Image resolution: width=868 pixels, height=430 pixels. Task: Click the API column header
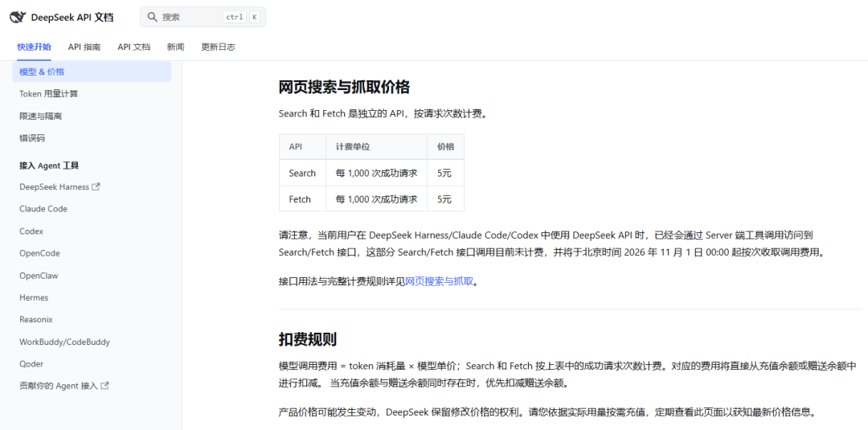[x=302, y=146]
